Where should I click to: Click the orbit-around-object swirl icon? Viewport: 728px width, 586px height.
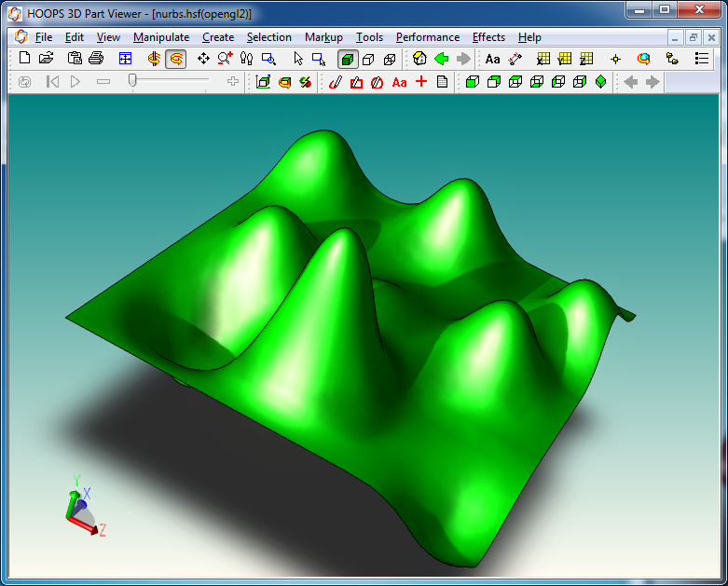tap(643, 59)
